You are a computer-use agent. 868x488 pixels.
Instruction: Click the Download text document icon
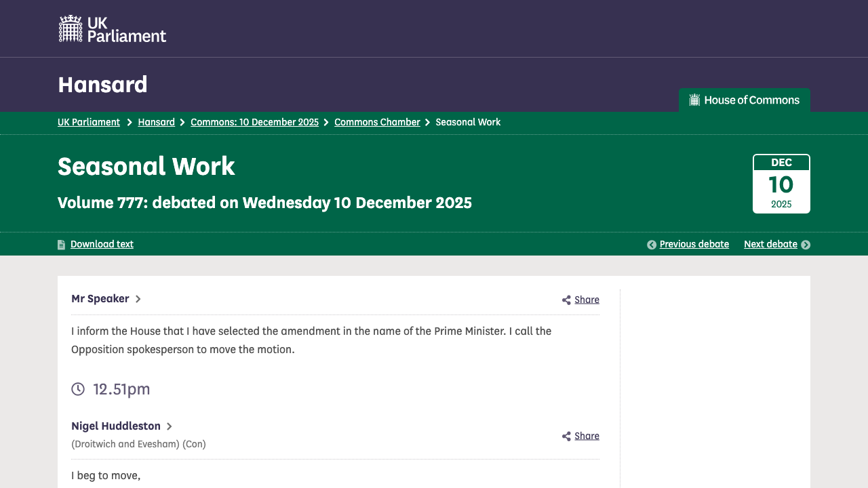click(62, 245)
